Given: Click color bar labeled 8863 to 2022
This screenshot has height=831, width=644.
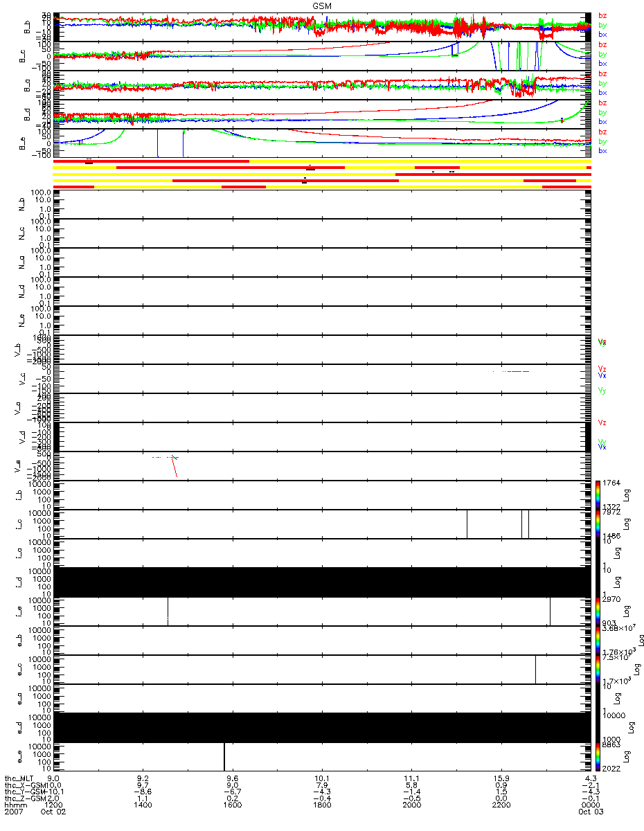Looking at the screenshot, I should pos(598,756).
